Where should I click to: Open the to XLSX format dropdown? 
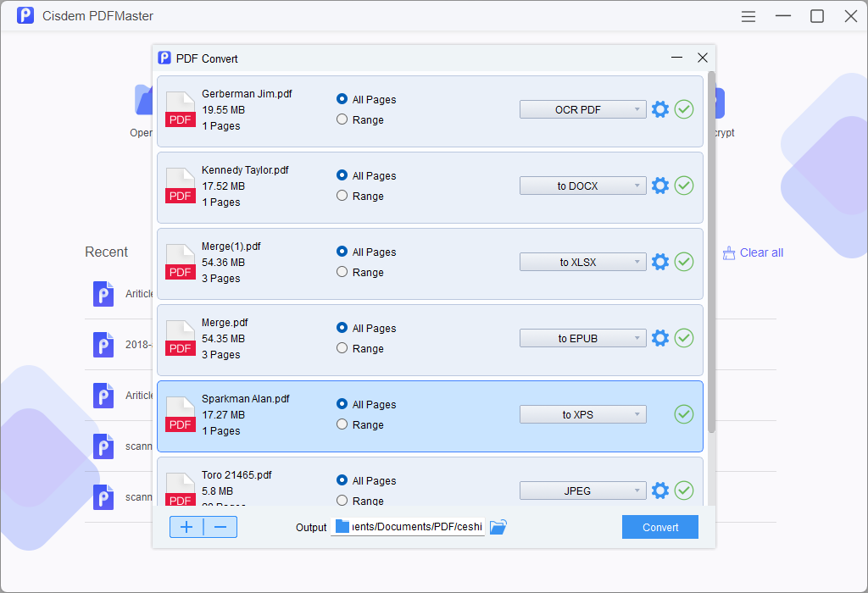582,262
